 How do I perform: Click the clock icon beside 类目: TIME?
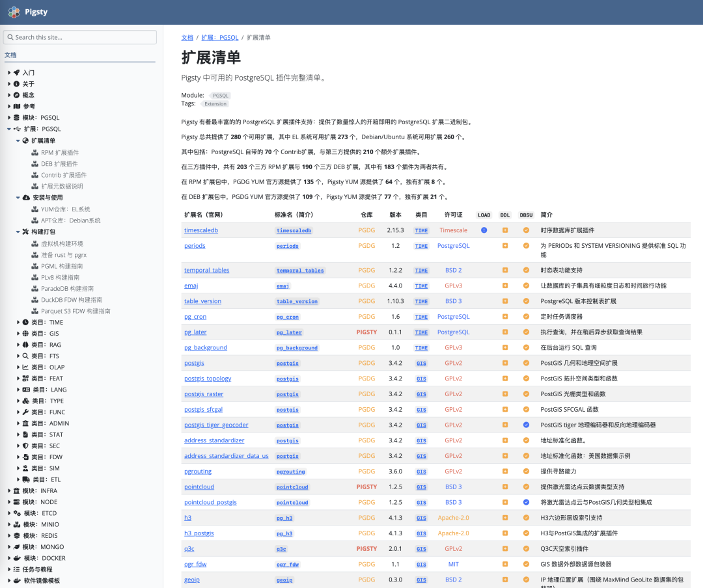(x=25, y=322)
